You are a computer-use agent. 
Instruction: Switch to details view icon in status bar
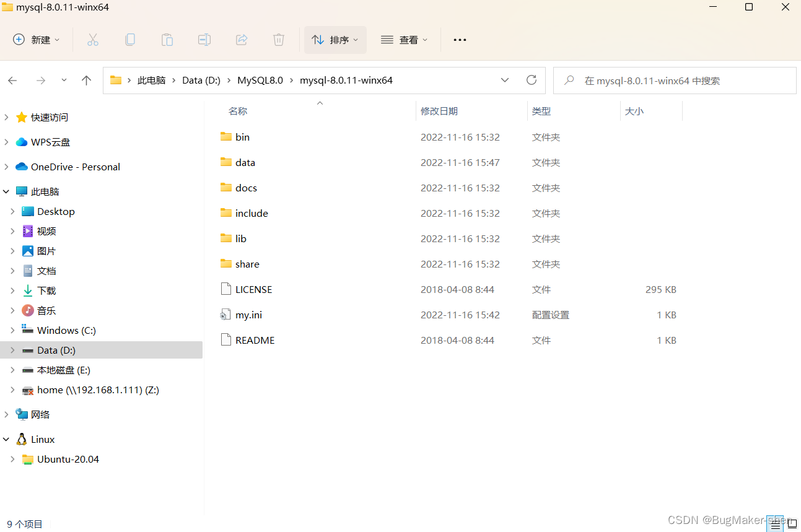point(776,523)
